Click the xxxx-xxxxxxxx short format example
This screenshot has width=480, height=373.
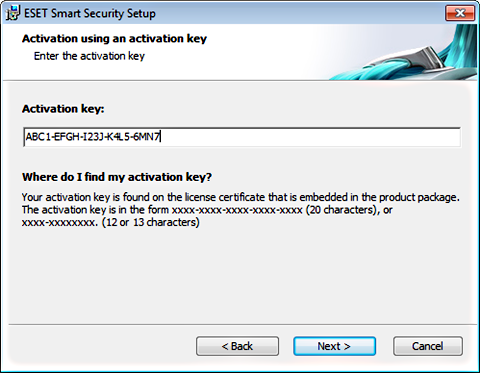click(x=60, y=223)
